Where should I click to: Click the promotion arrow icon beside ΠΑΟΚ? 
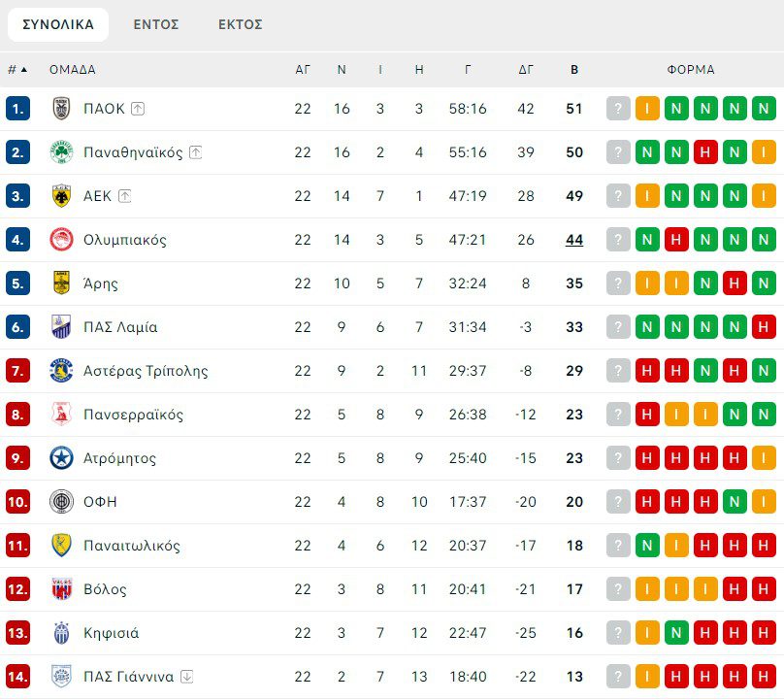138,109
